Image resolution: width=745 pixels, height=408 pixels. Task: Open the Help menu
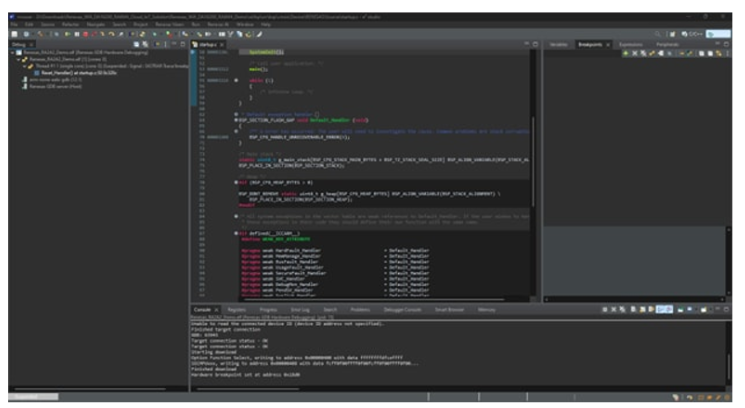[x=266, y=24]
